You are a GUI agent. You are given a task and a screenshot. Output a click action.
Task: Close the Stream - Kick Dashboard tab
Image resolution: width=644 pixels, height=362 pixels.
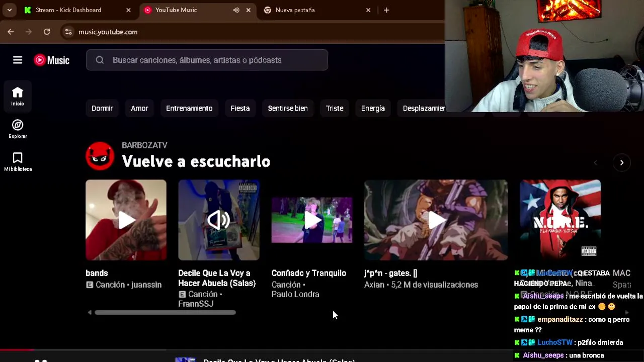coord(128,10)
